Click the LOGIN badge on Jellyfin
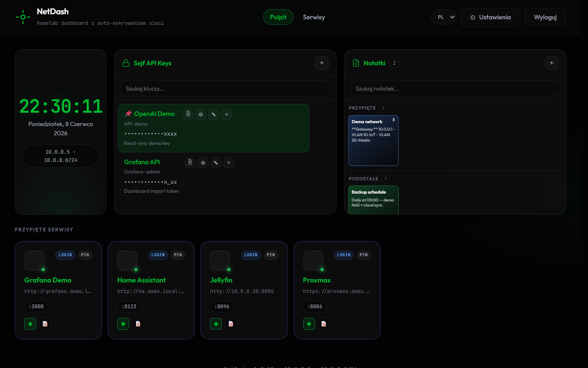The height and width of the screenshot is (368, 588). point(251,255)
